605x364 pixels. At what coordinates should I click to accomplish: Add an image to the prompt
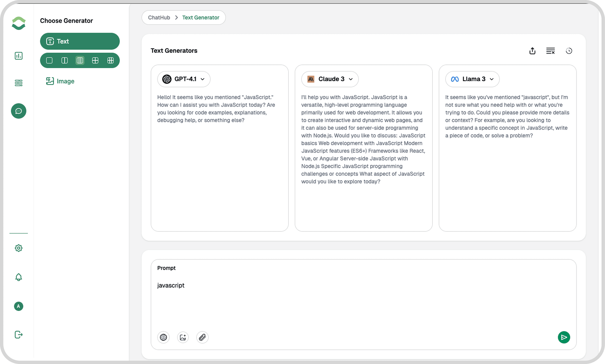tap(183, 337)
